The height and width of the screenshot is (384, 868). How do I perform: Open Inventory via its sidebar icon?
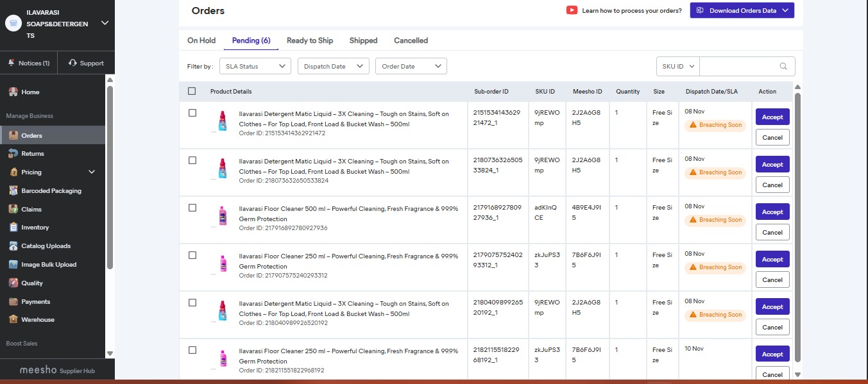click(x=13, y=228)
